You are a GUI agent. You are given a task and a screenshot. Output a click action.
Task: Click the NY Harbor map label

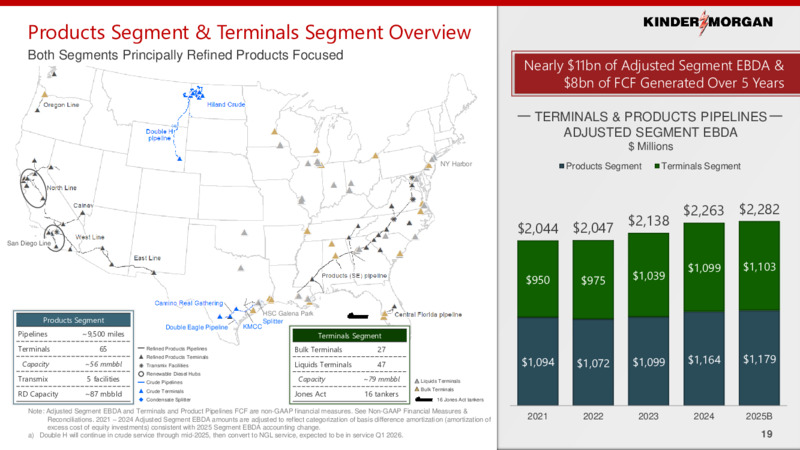coord(456,164)
